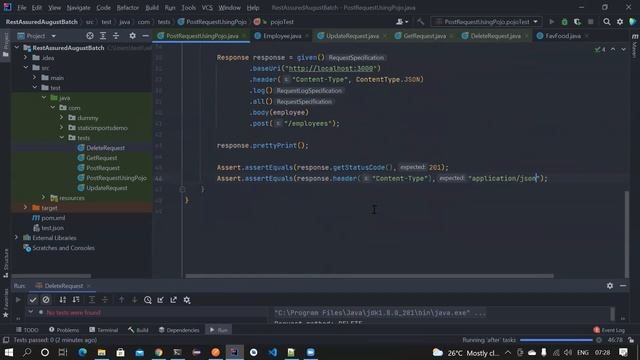Open Project panel options gear

[132, 36]
